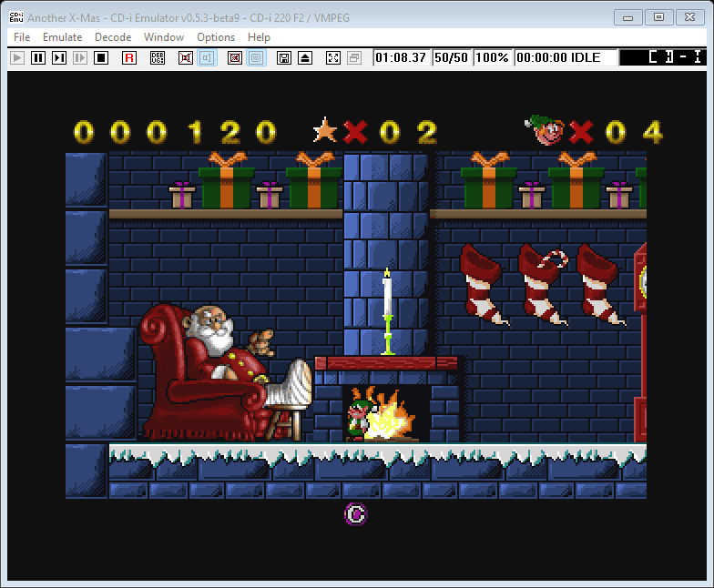Screen dimensions: 714x588
Task: Expand the Options menu
Action: point(216,37)
